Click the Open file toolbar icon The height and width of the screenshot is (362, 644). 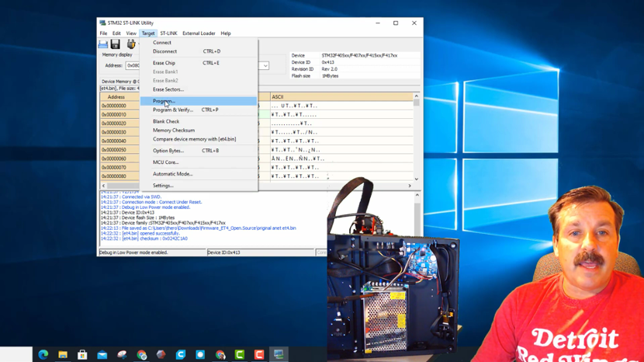point(103,44)
